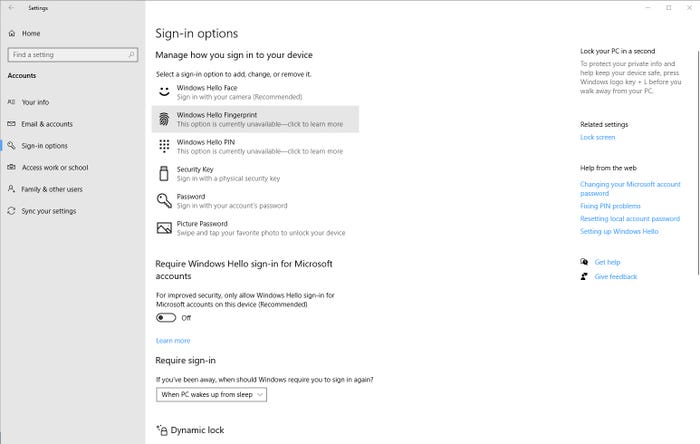The image size is (700, 444).
Task: Open Fixing PIN problems link
Action: coord(610,206)
